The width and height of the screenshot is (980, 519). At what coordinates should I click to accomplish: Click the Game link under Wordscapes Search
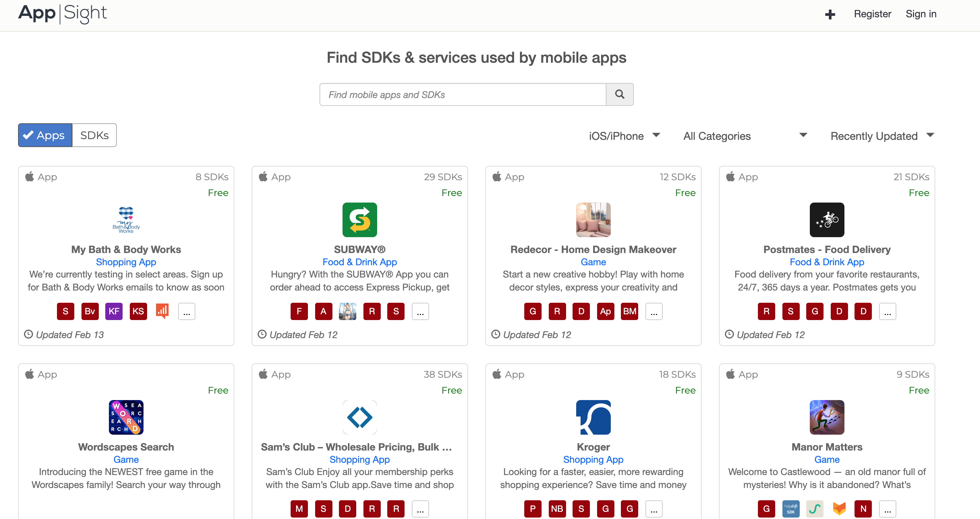[x=126, y=459]
